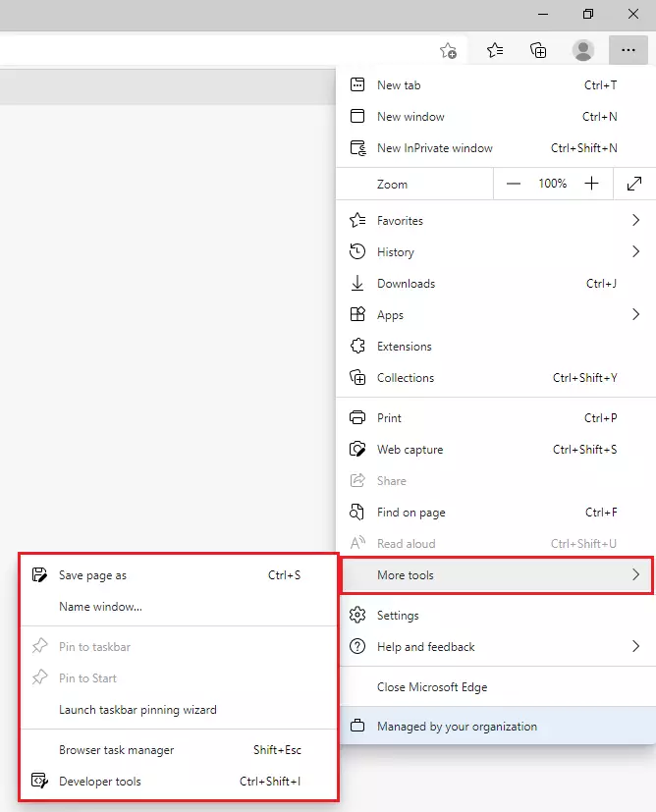Click the briefcase Managed by organization icon
The height and width of the screenshot is (812, 656).
point(357,726)
